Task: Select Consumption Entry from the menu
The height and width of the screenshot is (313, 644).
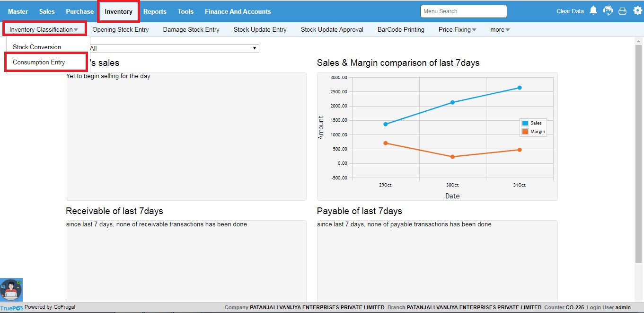Action: point(39,62)
